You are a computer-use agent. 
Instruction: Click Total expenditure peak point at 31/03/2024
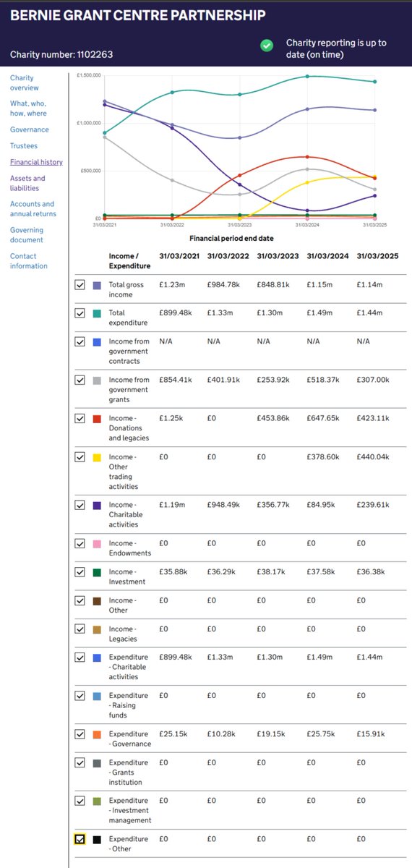[307, 76]
